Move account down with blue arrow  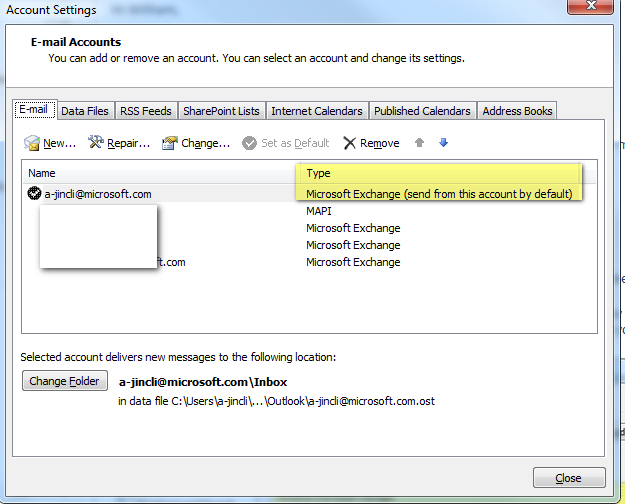click(443, 142)
